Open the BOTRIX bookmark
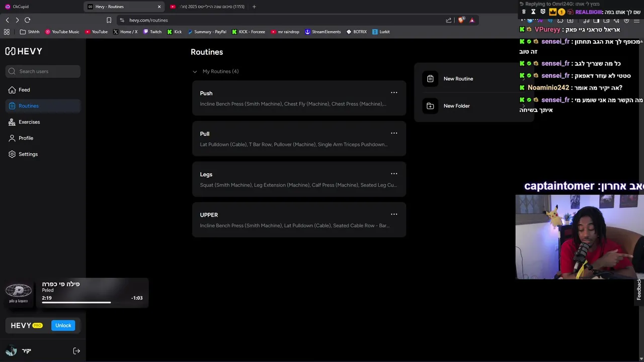This screenshot has width=644, height=362. [357, 32]
